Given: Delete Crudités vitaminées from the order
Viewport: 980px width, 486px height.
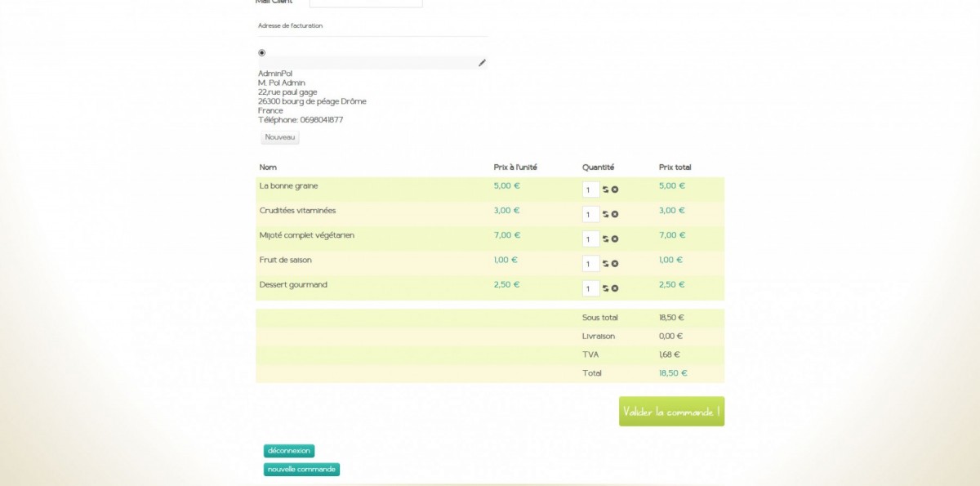Looking at the screenshot, I should [x=615, y=214].
